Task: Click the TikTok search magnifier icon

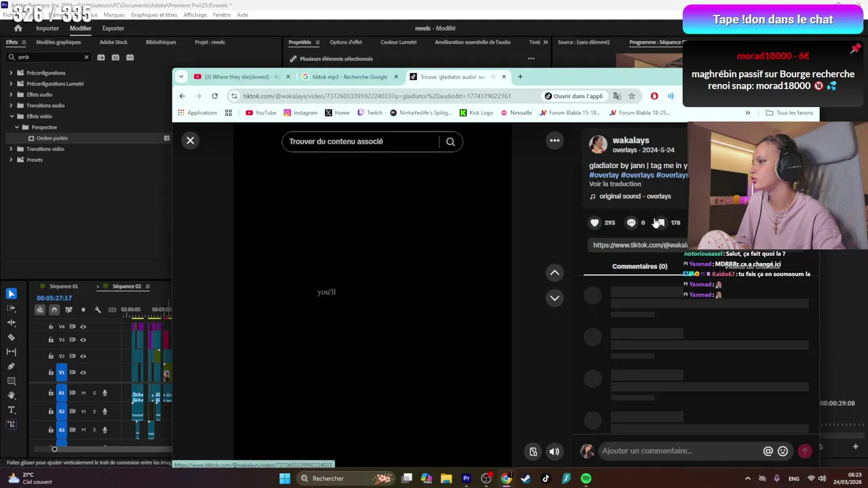Action: tap(450, 142)
